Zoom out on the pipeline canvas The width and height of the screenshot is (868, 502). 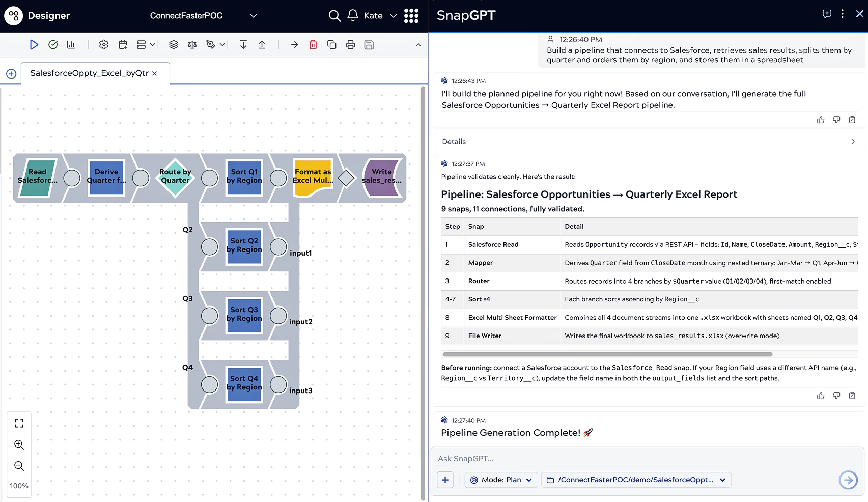click(x=19, y=466)
